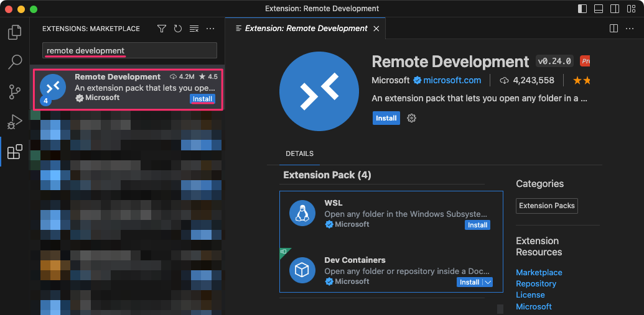Install Remote Development from the sidebar list
This screenshot has height=315, width=644.
(x=202, y=99)
